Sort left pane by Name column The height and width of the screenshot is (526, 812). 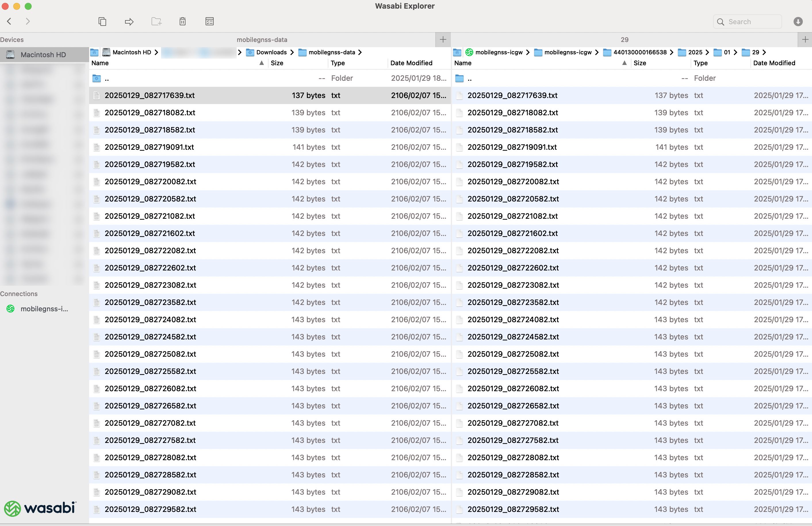[x=178, y=63]
